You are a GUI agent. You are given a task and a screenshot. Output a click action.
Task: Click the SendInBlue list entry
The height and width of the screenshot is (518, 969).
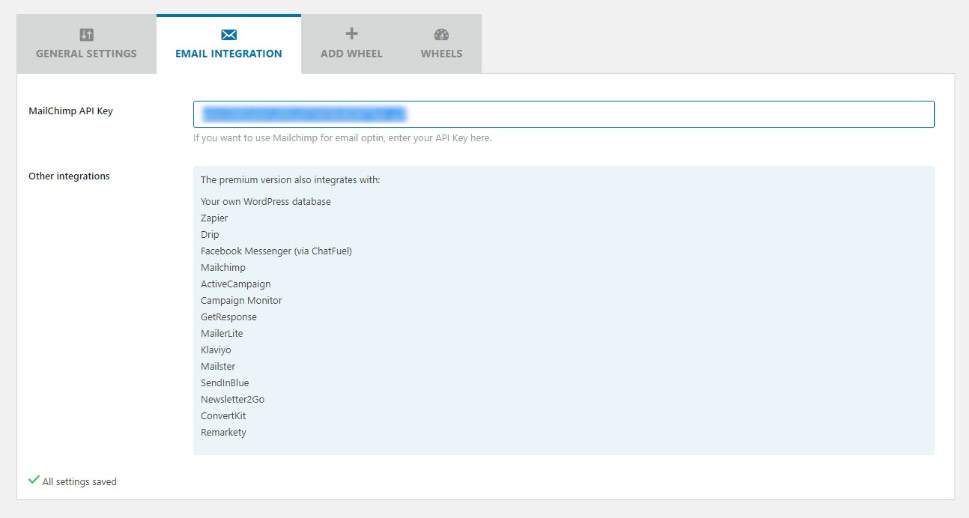(225, 383)
